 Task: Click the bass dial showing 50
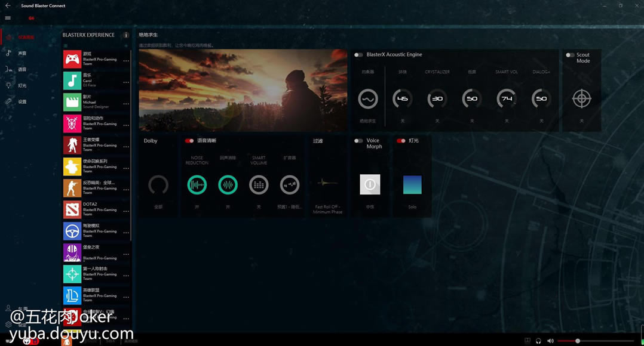[x=472, y=99]
